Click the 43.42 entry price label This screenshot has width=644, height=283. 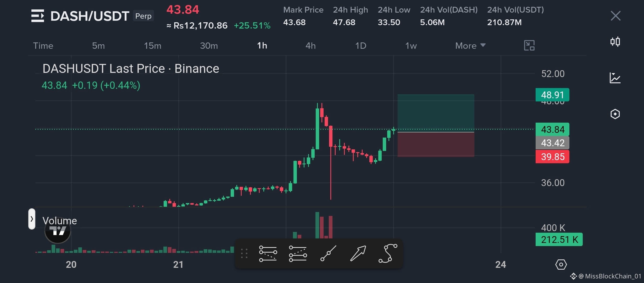pyautogui.click(x=552, y=143)
